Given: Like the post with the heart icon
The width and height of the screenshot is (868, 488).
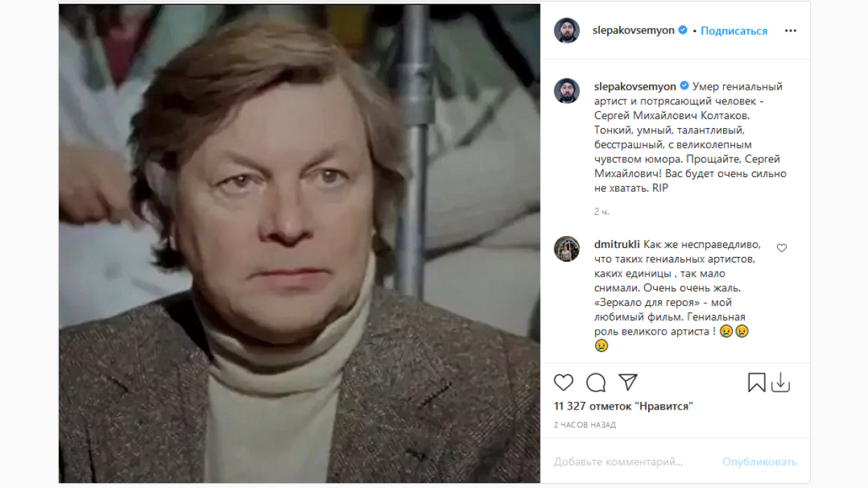Looking at the screenshot, I should (x=563, y=382).
